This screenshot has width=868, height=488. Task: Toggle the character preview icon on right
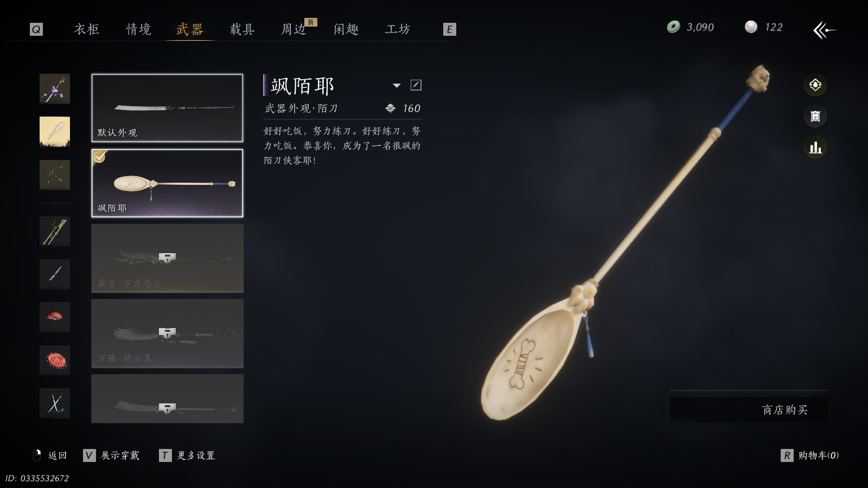815,116
